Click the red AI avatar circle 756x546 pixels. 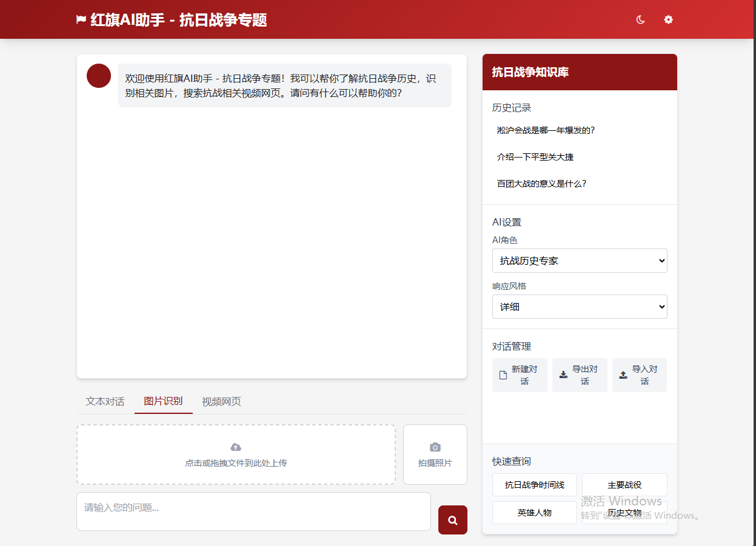click(99, 76)
